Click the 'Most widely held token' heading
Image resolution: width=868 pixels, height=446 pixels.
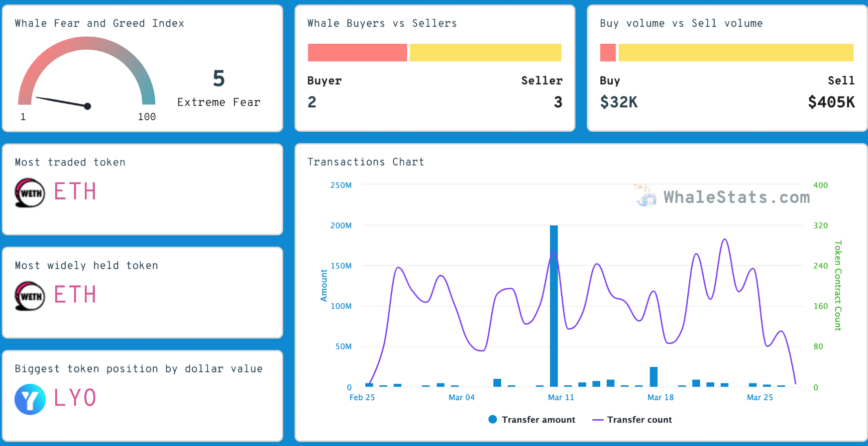coord(87,266)
